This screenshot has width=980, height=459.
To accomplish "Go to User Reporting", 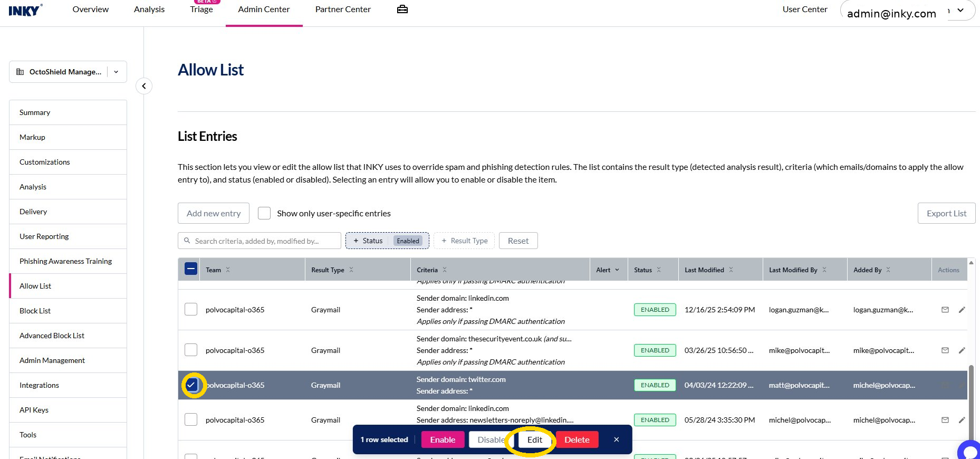I will click(68, 236).
